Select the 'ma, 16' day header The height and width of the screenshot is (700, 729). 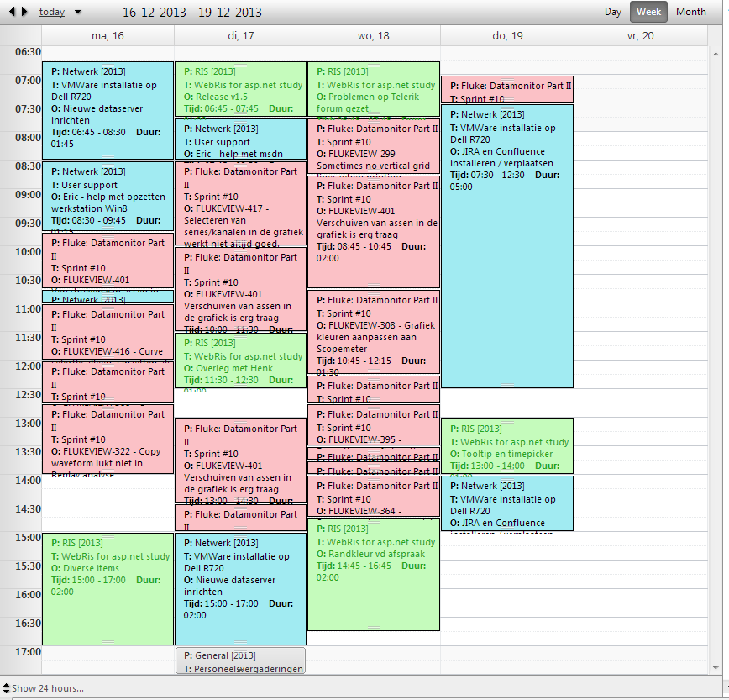(x=108, y=36)
